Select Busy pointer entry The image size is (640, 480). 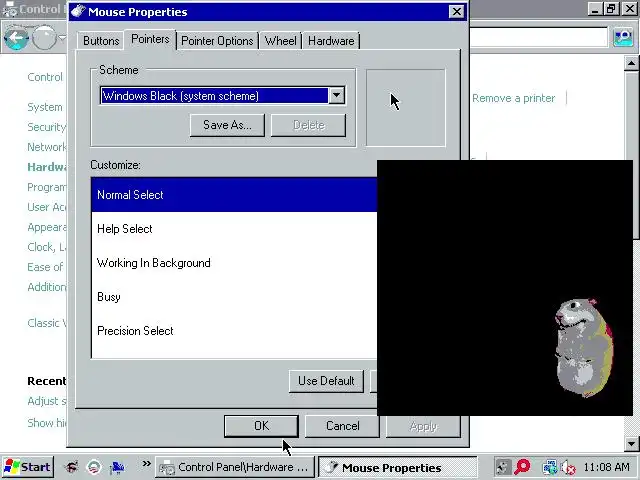[234, 296]
